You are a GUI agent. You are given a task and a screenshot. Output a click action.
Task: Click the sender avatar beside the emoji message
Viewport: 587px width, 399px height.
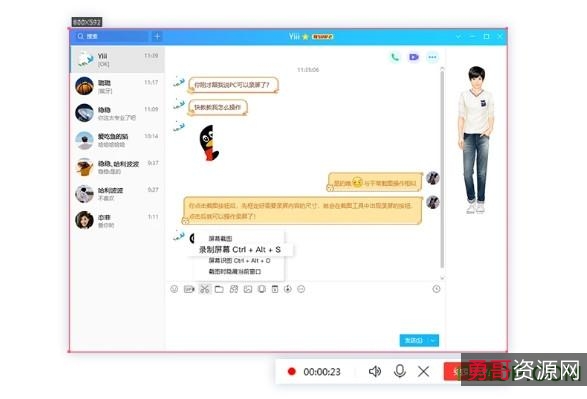point(432,178)
